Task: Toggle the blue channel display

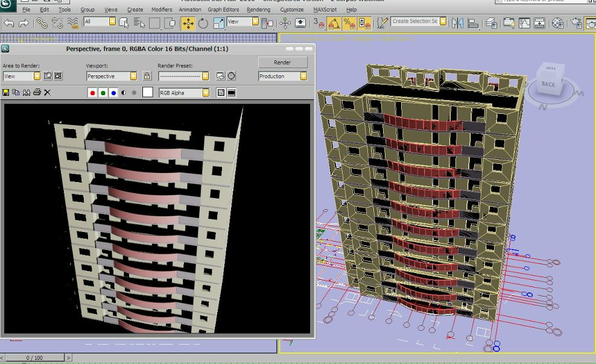Action: 113,93
